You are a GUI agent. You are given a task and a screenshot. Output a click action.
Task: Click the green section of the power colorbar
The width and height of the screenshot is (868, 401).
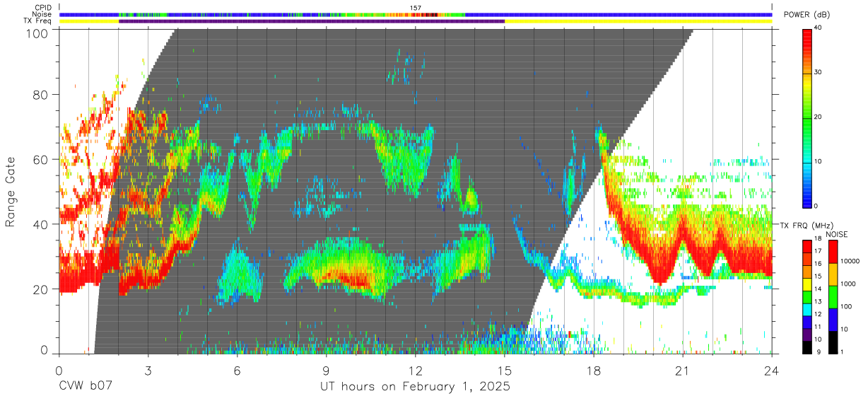(x=807, y=124)
